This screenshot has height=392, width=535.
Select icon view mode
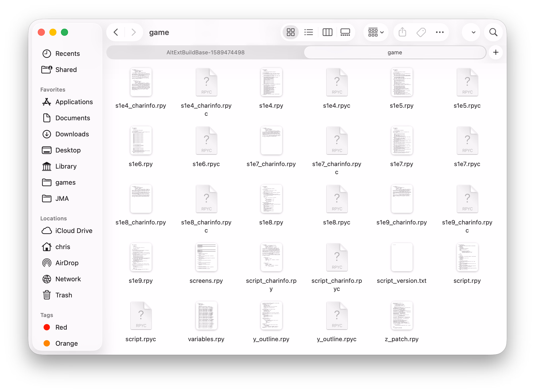tap(290, 32)
